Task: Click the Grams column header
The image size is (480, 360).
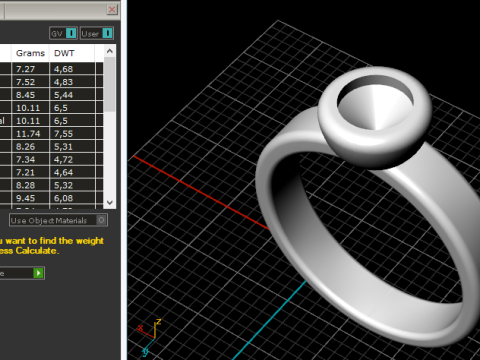Action: coord(30,53)
